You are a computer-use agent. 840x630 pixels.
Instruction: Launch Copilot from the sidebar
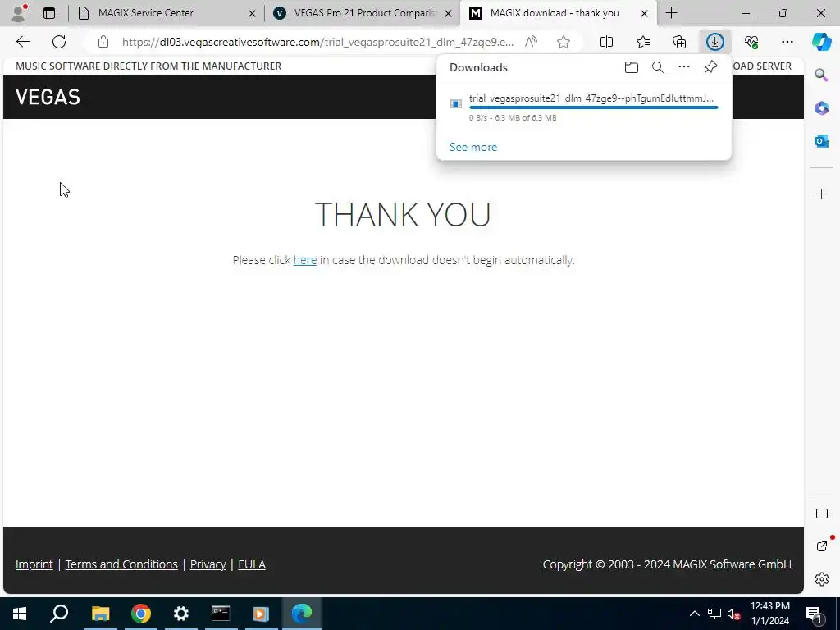pyautogui.click(x=821, y=42)
